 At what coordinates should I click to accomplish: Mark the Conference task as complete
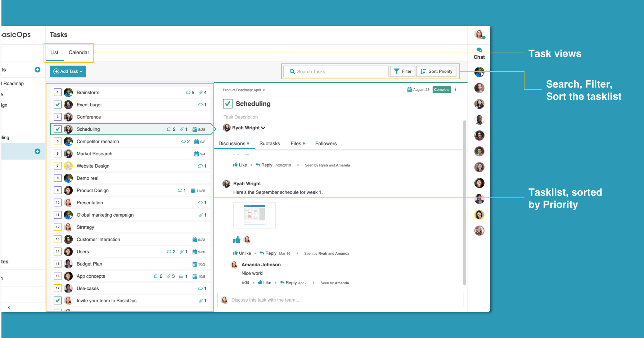tap(58, 117)
